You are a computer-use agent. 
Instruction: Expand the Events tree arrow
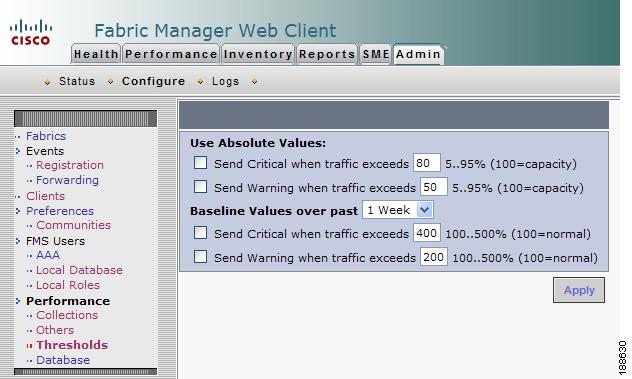(18, 151)
